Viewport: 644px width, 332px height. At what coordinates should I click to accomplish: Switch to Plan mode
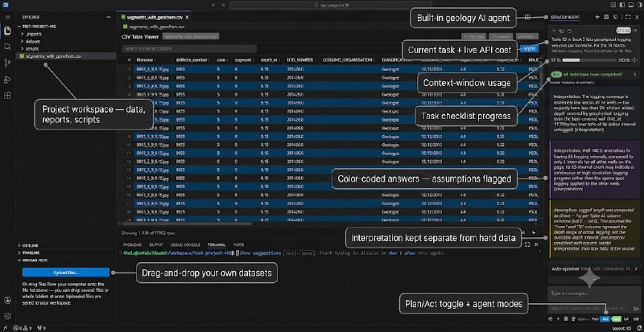click(x=596, y=319)
